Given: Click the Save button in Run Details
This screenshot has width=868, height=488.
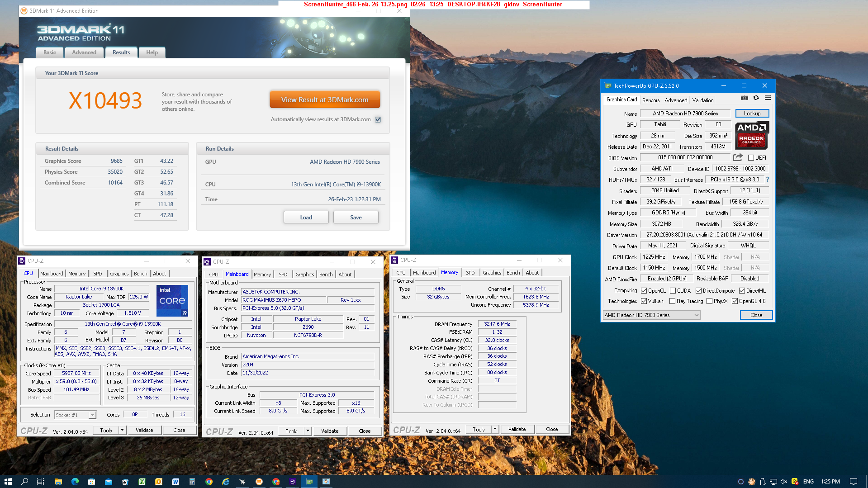Looking at the screenshot, I should click(356, 218).
